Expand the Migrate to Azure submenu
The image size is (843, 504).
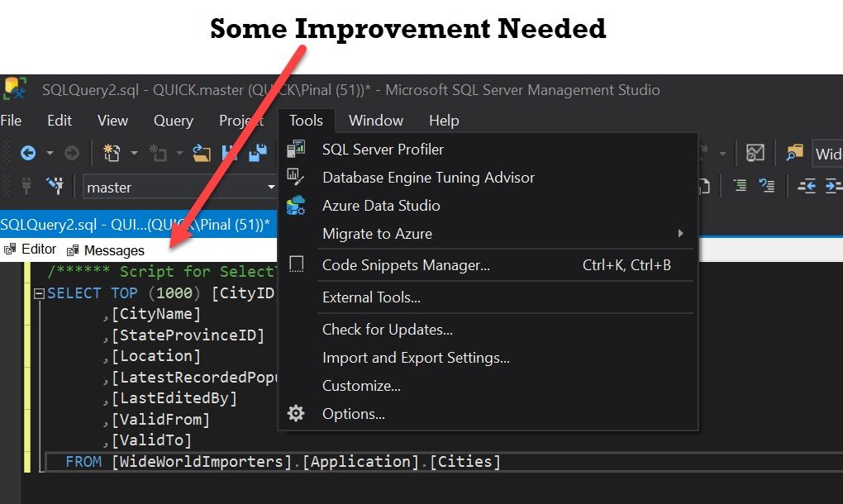tap(488, 234)
